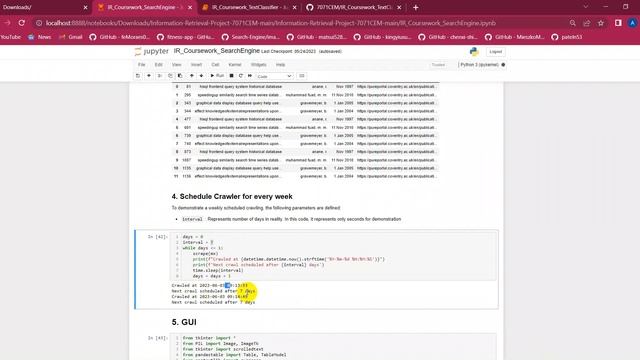
Task: Click the site information icon
Action: 39,23
